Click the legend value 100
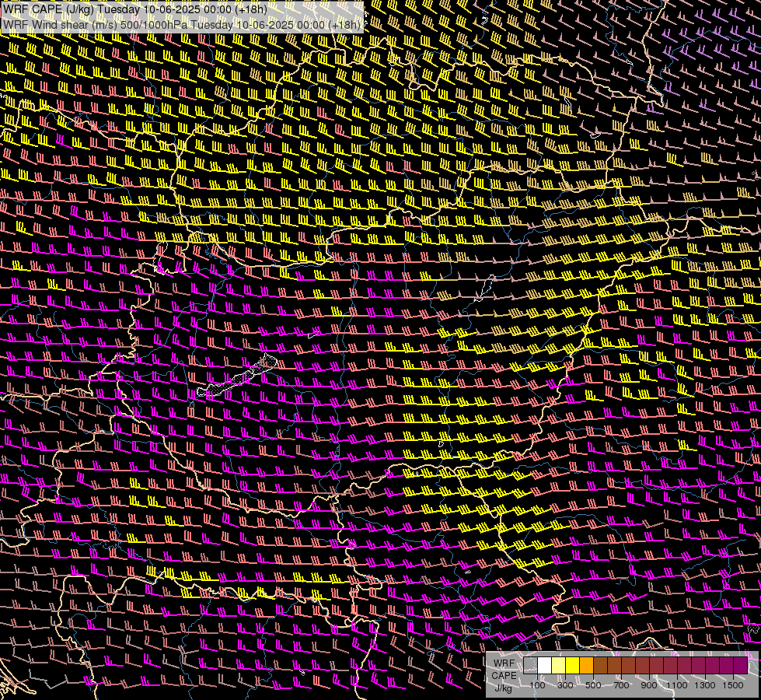Screen dimensions: 761x700 [537, 685]
